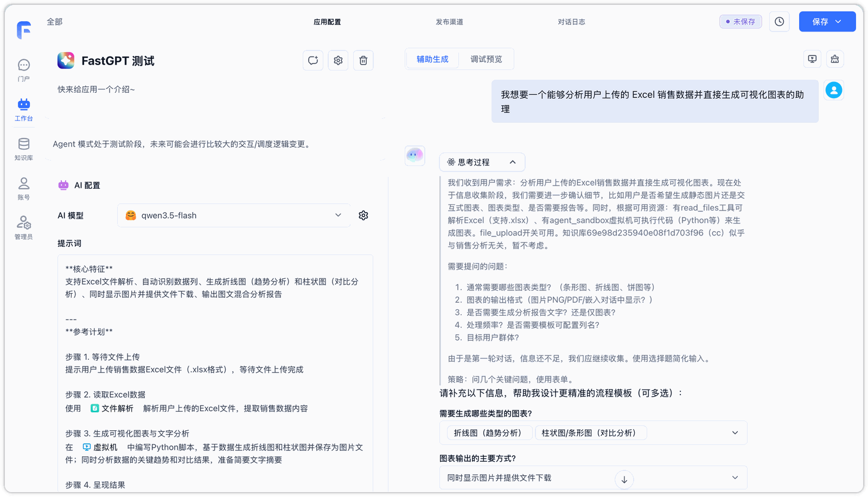Click the 目标用户群体？ list item
Image resolution: width=868 pixels, height=497 pixels.
coord(493,337)
